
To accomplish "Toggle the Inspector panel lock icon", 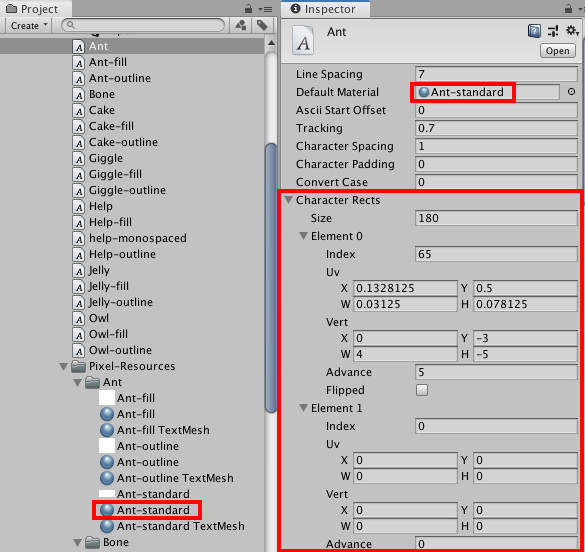I will pyautogui.click(x=568, y=9).
